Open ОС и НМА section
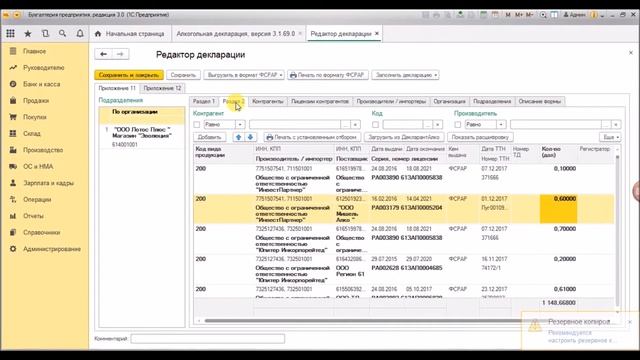Viewport: 640px width, 360px height. pyautogui.click(x=38, y=167)
